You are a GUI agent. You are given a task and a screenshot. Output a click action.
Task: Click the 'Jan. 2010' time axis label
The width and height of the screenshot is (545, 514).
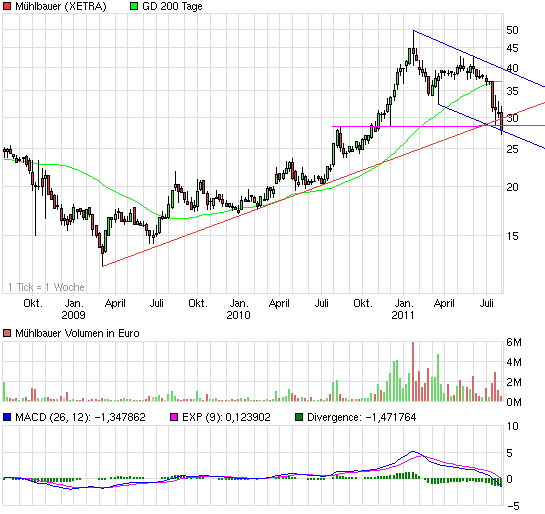238,309
